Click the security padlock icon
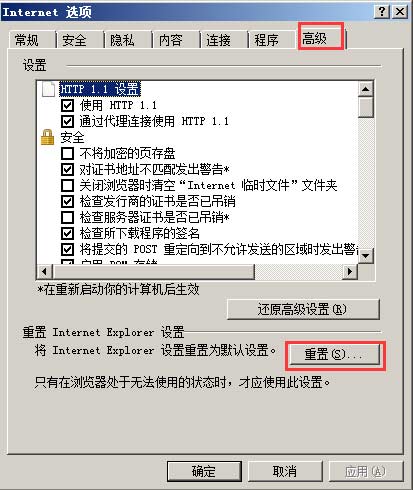413x490 pixels. coord(47,137)
